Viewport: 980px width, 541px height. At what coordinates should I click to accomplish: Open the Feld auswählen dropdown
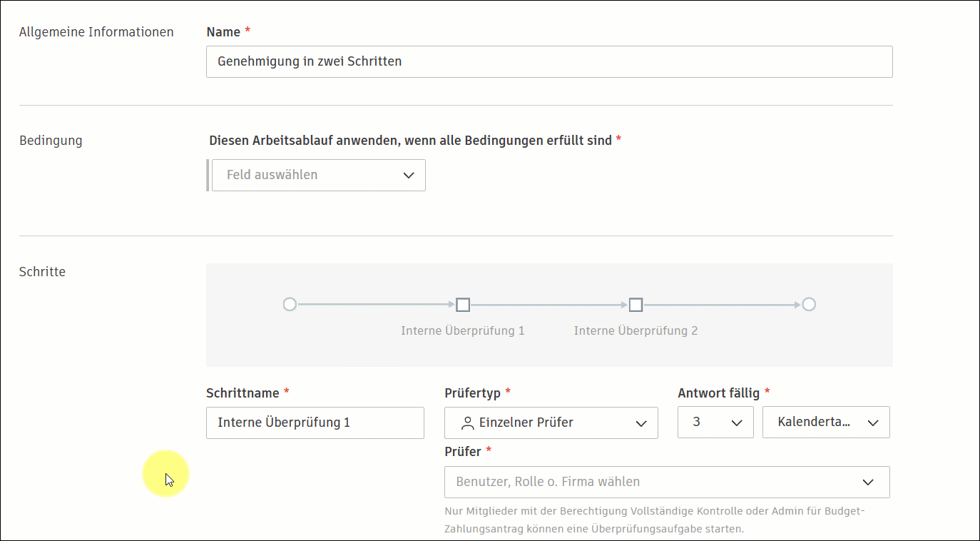coord(318,175)
